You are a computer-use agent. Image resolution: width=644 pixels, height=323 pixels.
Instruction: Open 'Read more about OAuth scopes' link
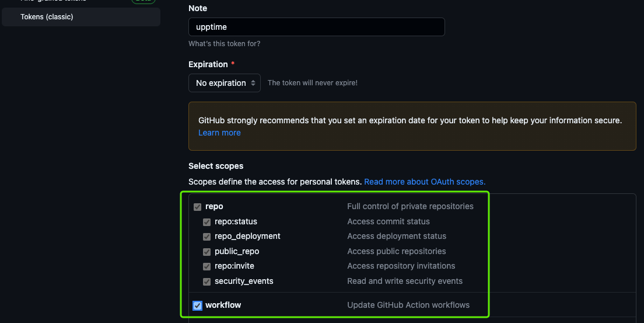425,182
